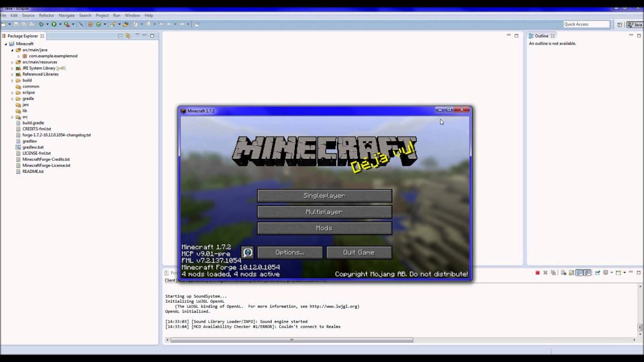Open the Project menu
Image resolution: width=644 pixels, height=362 pixels.
tap(102, 16)
